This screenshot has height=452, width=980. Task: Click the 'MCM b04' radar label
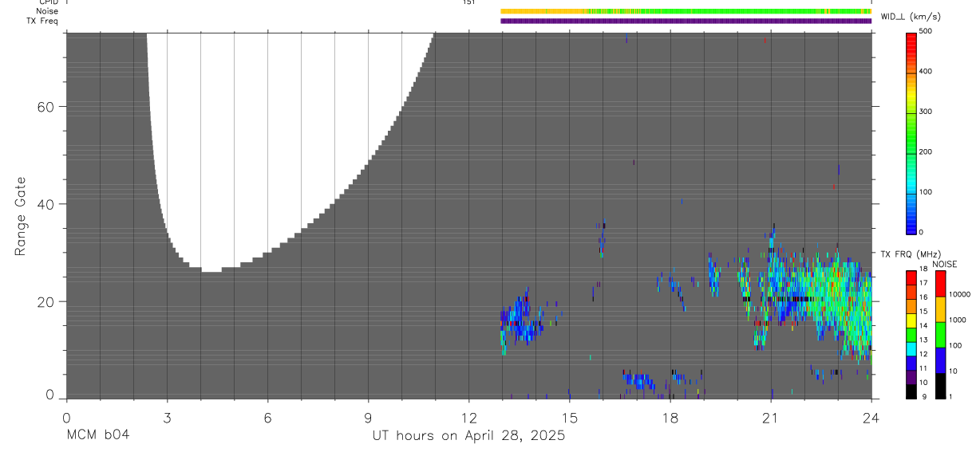pos(97,436)
